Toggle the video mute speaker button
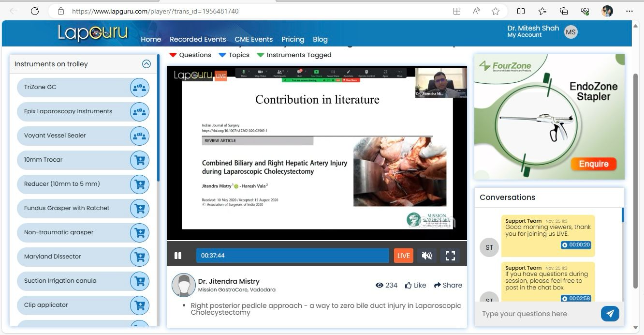The image size is (644, 335). 426,256
